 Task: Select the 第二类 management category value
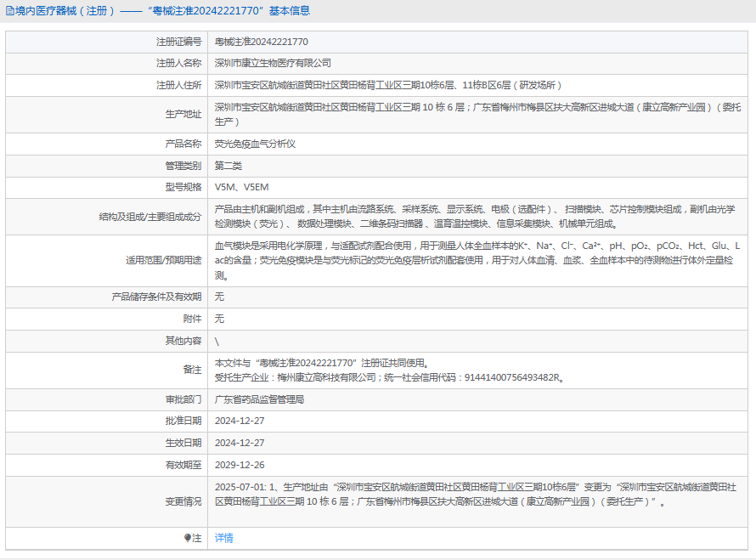(x=228, y=166)
